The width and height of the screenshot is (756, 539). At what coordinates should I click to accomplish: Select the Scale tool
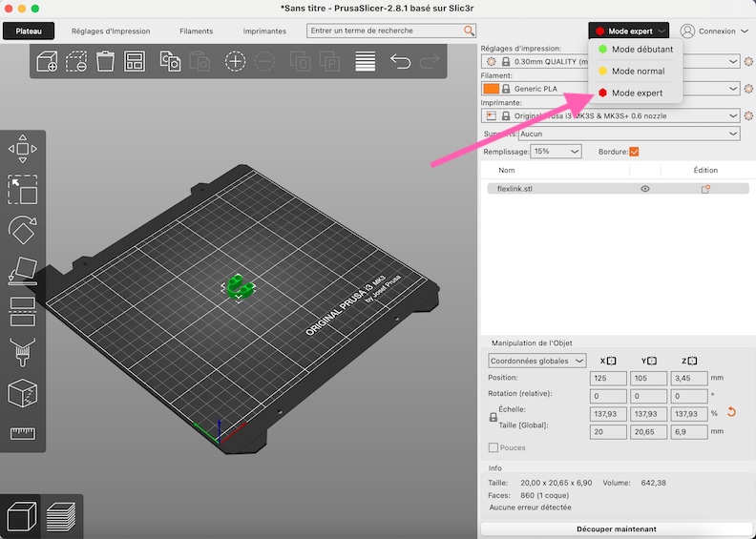(23, 189)
